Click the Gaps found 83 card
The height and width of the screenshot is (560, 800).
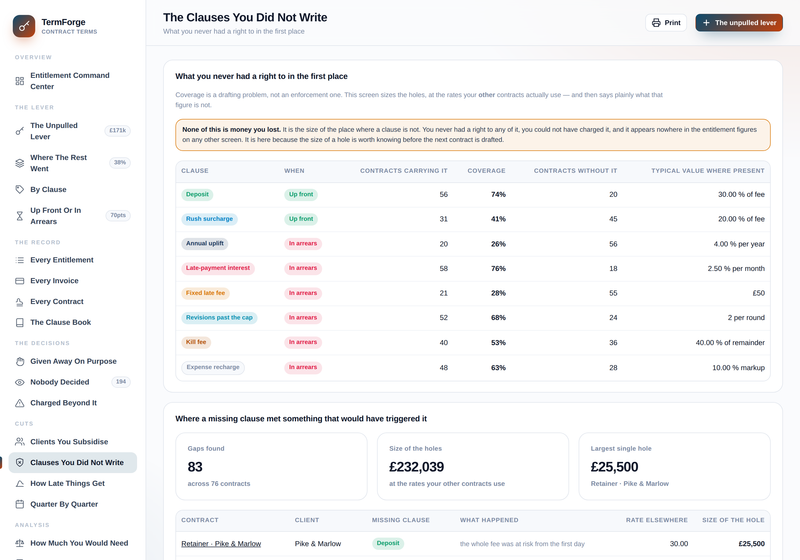click(x=271, y=467)
